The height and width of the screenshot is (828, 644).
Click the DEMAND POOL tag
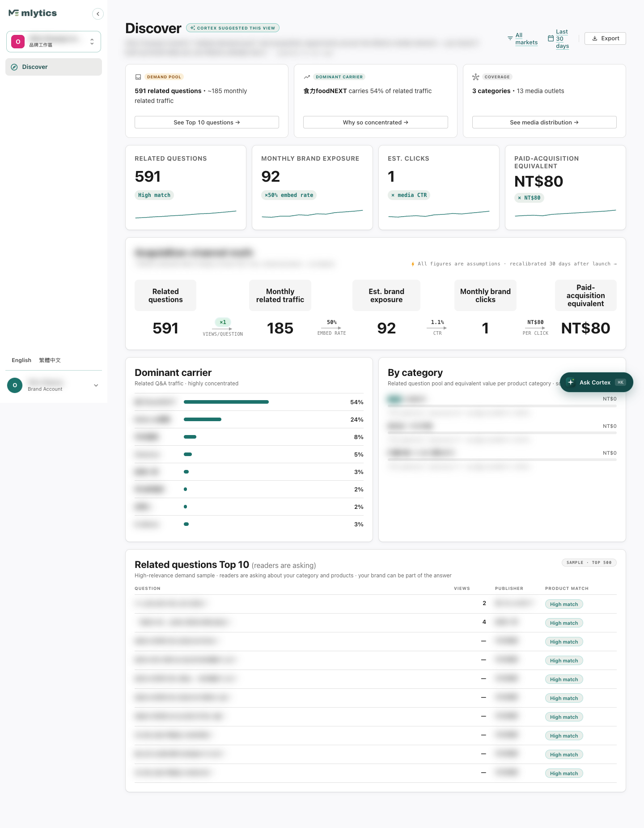pyautogui.click(x=164, y=77)
